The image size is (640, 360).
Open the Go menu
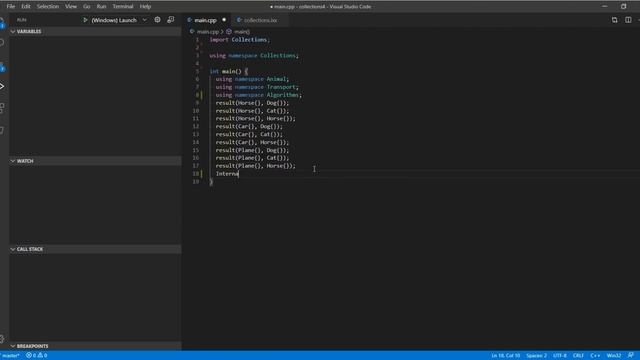click(x=87, y=7)
